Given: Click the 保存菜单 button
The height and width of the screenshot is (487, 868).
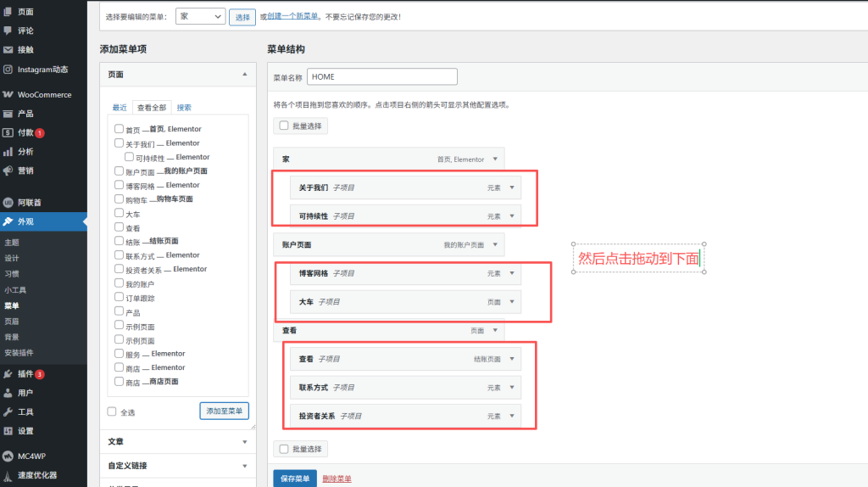Looking at the screenshot, I should tap(295, 479).
